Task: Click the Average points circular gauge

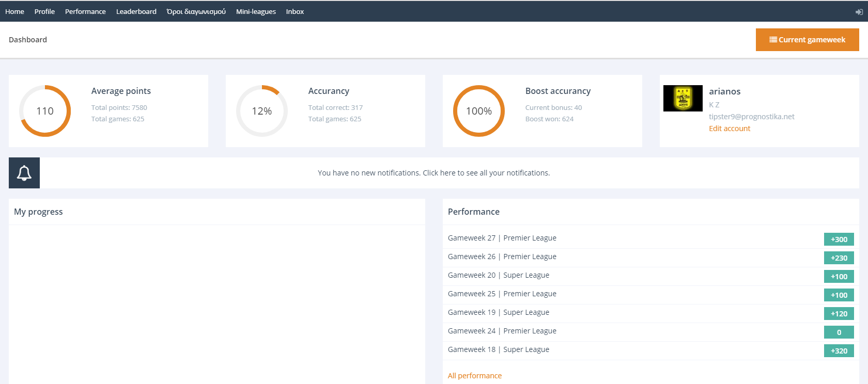Action: pos(45,111)
